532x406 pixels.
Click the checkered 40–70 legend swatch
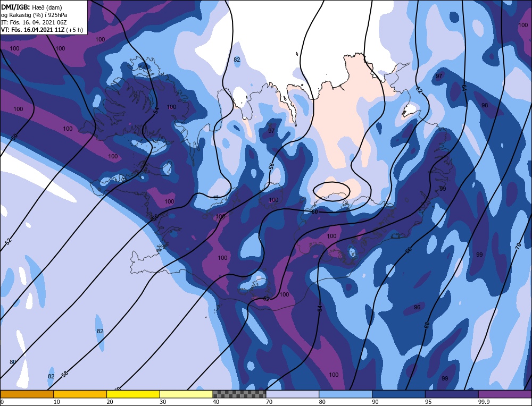pos(239,394)
